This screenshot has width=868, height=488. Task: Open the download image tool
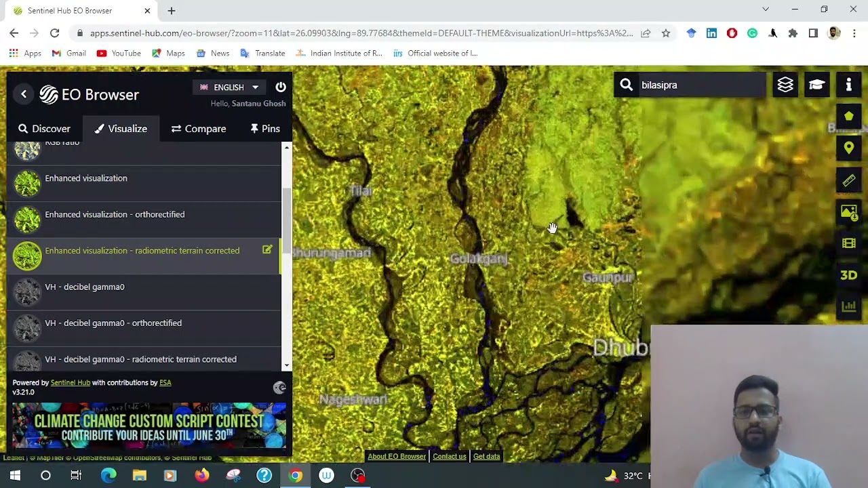[x=848, y=212]
